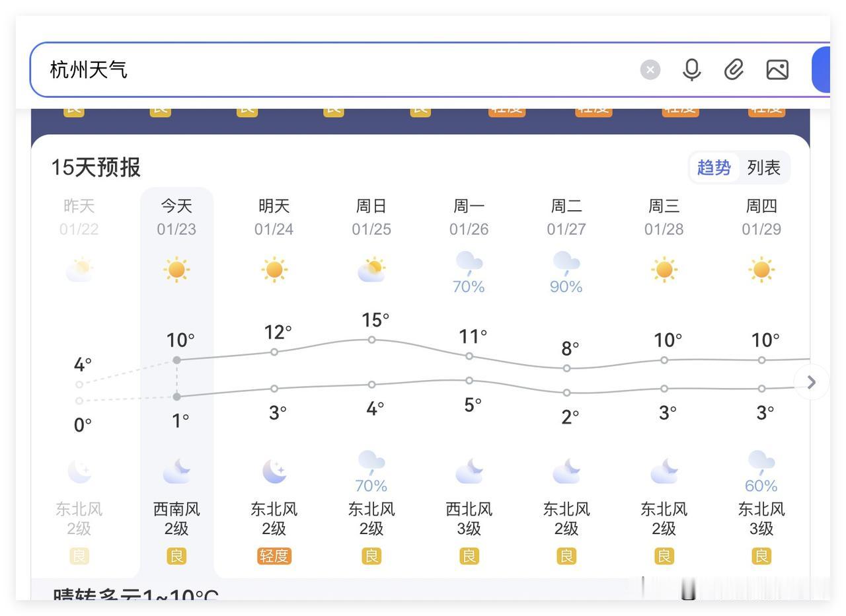Select 周四 01/29 forecast column header
This screenshot has width=846, height=616.
click(x=761, y=217)
